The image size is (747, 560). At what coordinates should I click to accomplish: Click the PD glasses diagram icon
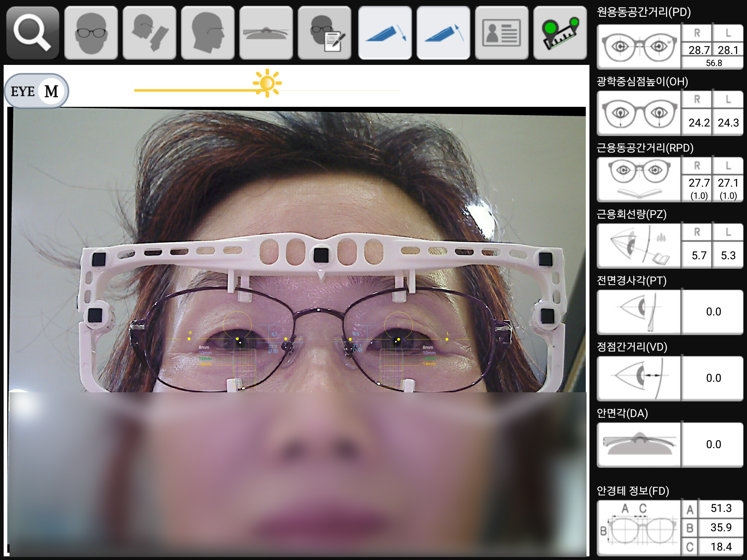click(639, 47)
